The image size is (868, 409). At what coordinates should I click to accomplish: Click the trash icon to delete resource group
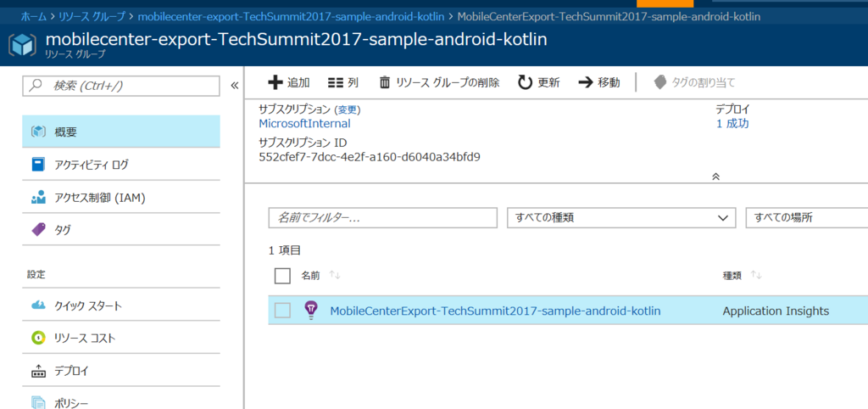(385, 82)
